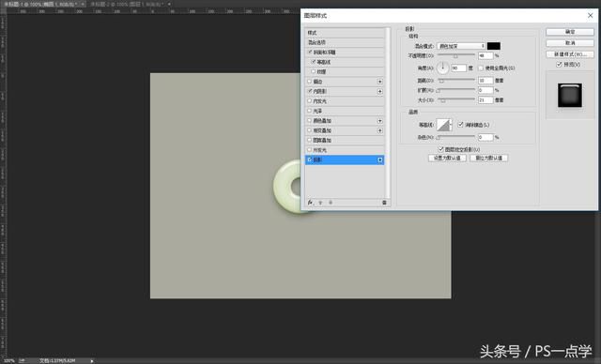Click the trash icon to delete effect
601x364 pixels.
click(384, 203)
